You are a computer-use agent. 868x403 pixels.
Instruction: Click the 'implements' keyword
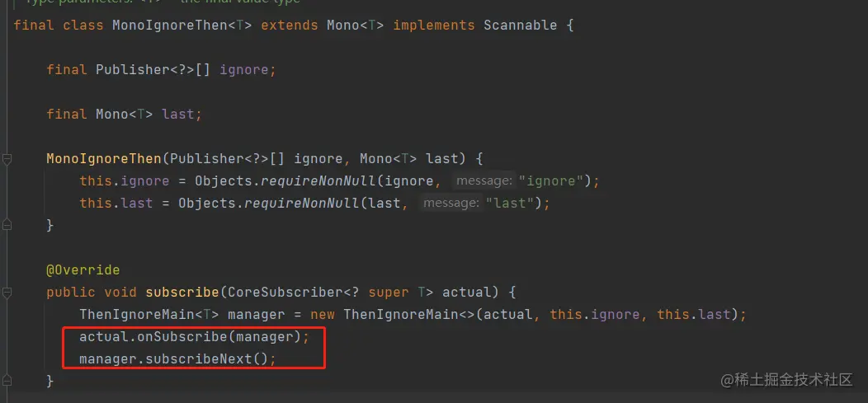pos(434,26)
